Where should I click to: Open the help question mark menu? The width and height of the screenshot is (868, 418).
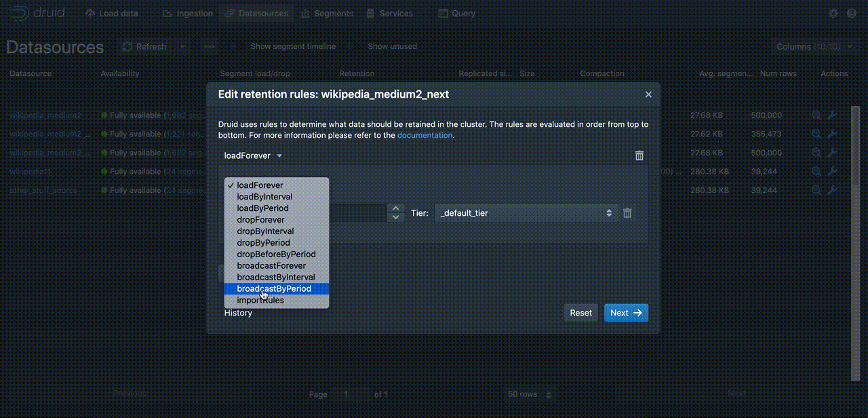(x=852, y=13)
